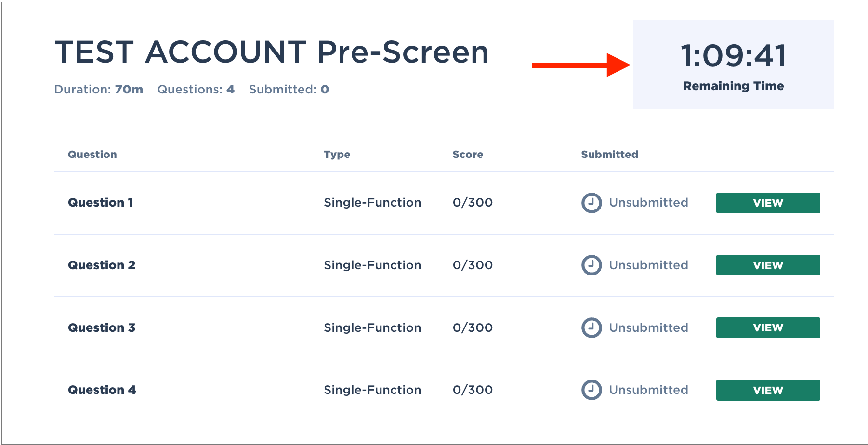
Task: View Question 4
Action: click(768, 390)
